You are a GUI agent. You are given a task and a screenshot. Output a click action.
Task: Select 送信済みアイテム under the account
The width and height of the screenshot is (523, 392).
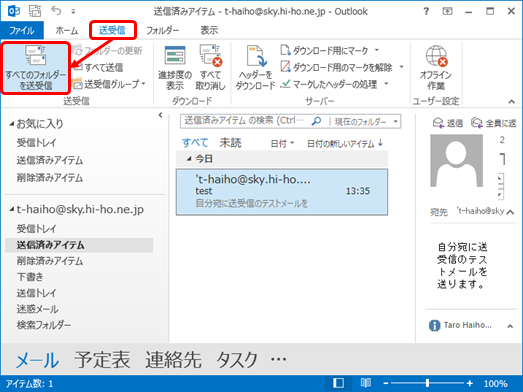pos(79,245)
